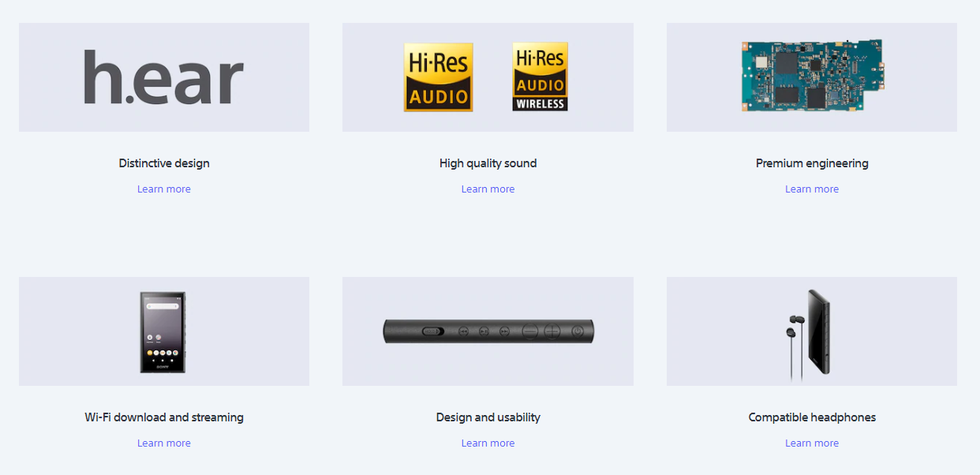
Task: Follow Learn more under High quality sound
Action: (x=488, y=189)
